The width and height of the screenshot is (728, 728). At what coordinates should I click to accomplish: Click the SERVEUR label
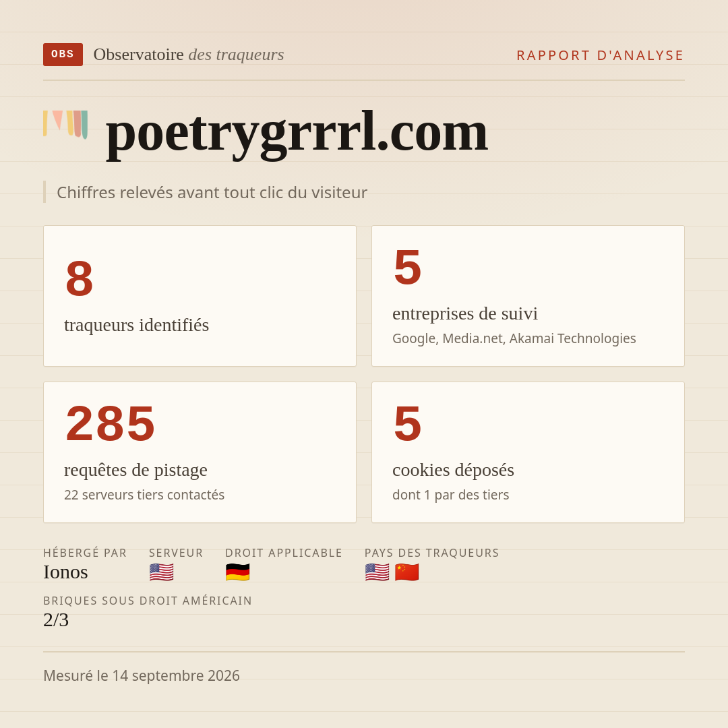176,553
